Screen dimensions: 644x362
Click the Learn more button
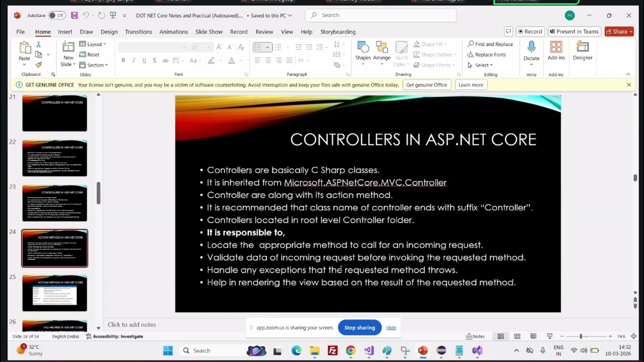tap(471, 85)
